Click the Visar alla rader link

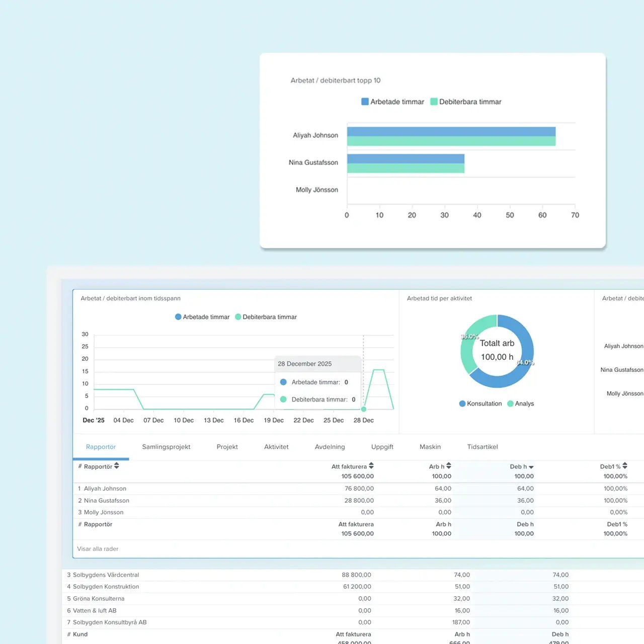pyautogui.click(x=98, y=549)
